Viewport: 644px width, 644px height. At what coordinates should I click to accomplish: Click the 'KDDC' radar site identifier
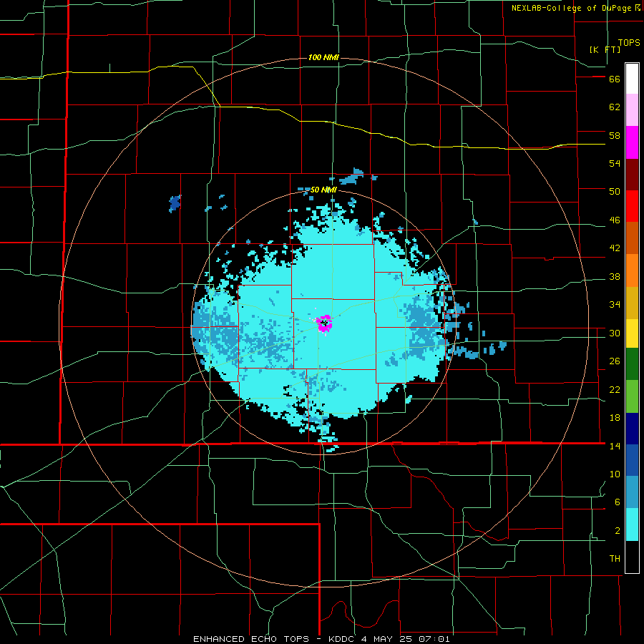click(x=342, y=639)
